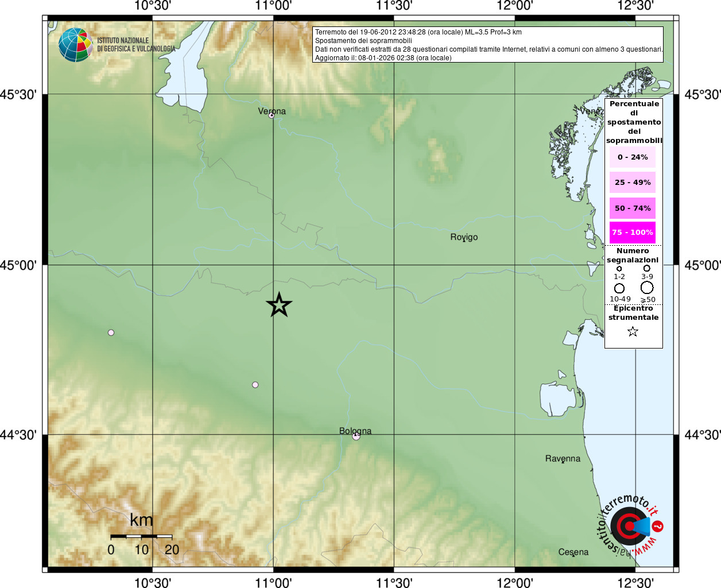Click the top 11°00' longitude label

(273, 6)
